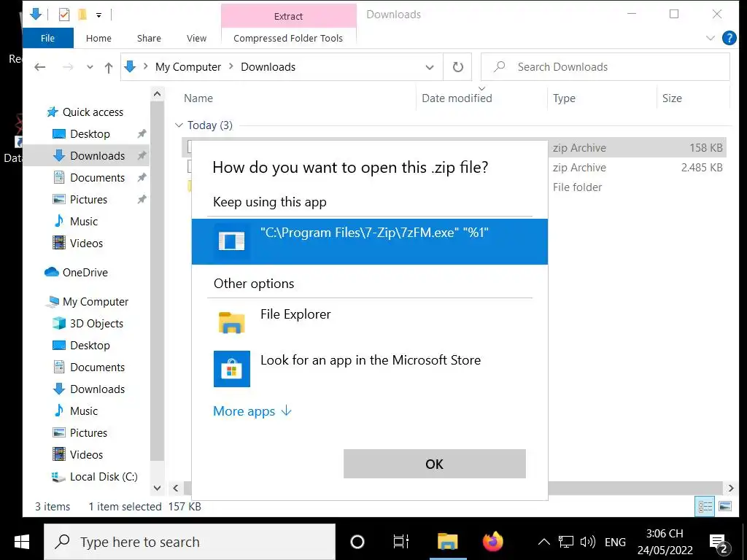Open pinned Desktop under Quick access

[90, 134]
